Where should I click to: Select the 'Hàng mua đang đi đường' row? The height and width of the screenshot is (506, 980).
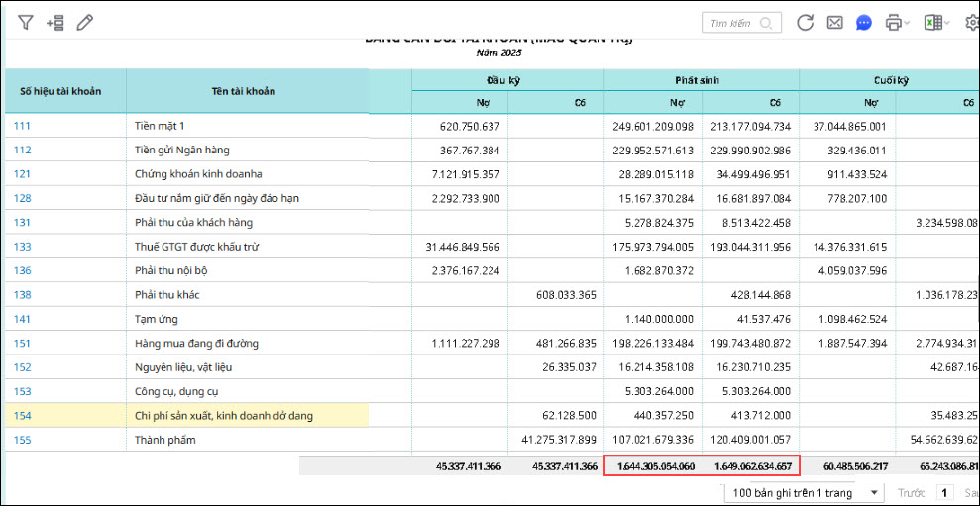click(196, 344)
